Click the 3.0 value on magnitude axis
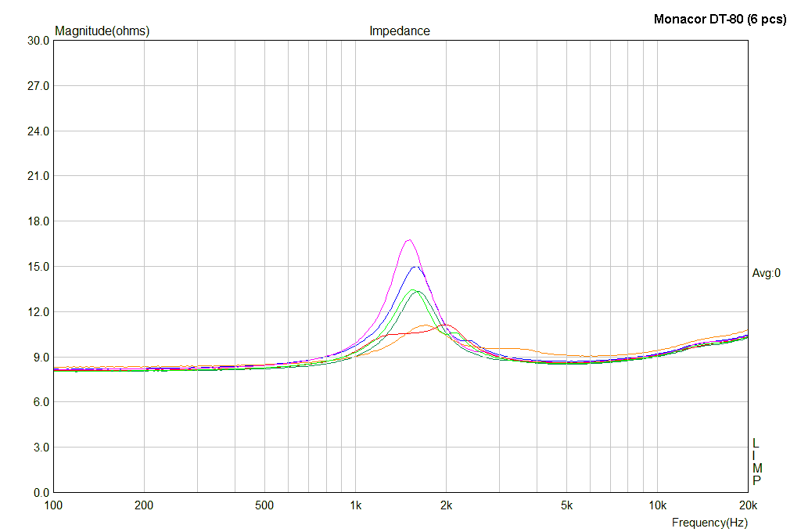The image size is (801, 532). [x=41, y=448]
